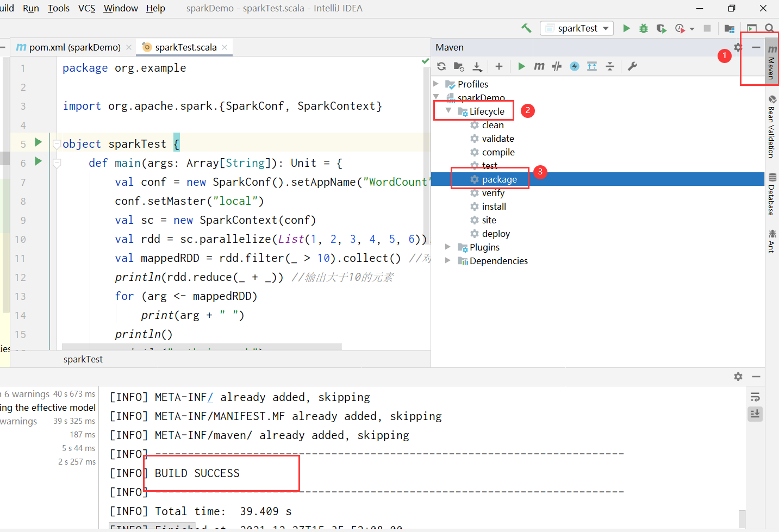Open the Ant sidebar tab
This screenshot has width=779, height=532.
pos(772,241)
